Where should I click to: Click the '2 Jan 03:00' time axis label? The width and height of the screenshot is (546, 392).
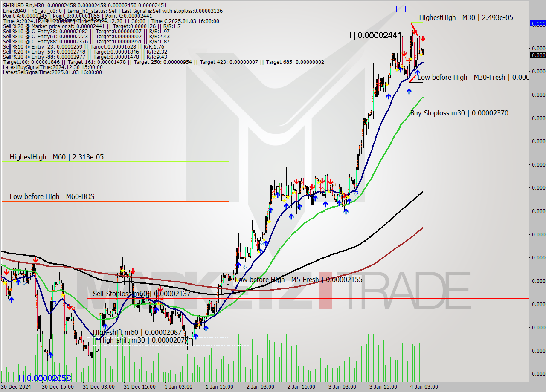tap(260, 386)
